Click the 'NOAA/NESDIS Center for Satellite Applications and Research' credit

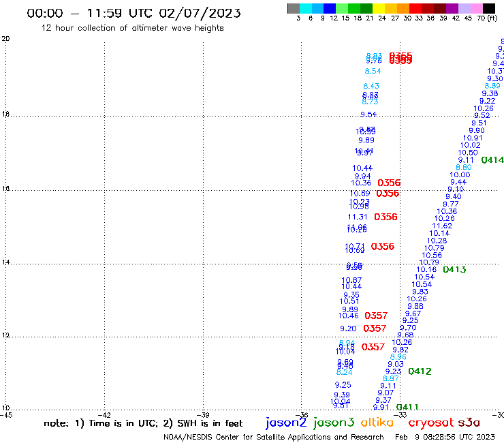click(x=274, y=438)
